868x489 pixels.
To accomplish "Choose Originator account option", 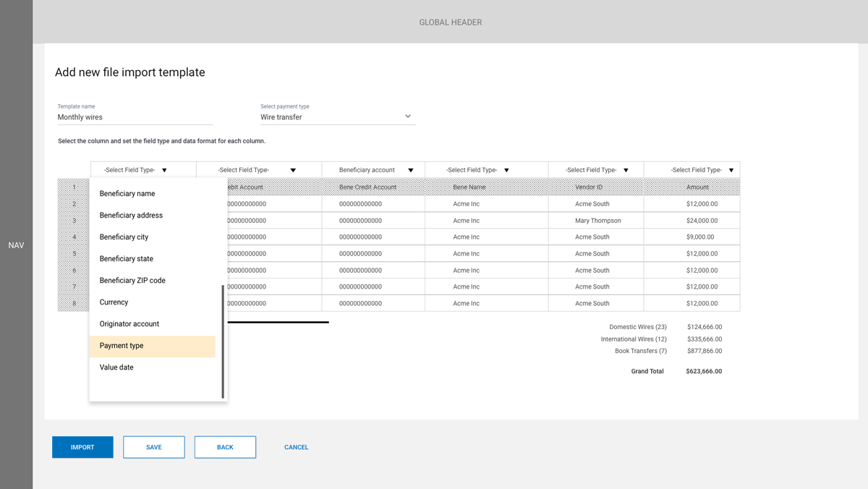I will pos(153,324).
